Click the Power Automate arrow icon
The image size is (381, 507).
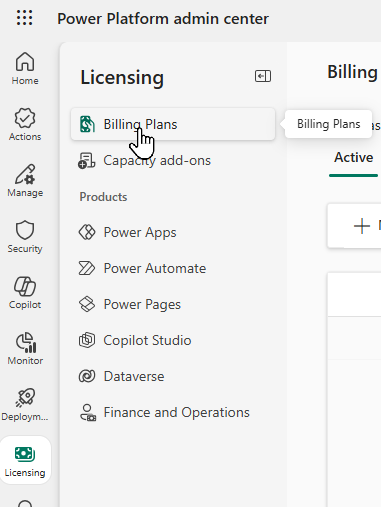(87, 268)
